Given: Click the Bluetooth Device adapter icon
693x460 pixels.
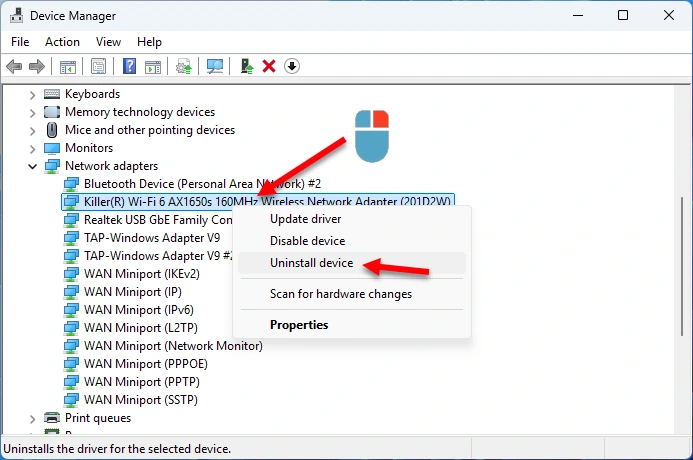Looking at the screenshot, I should pyautogui.click(x=71, y=184).
